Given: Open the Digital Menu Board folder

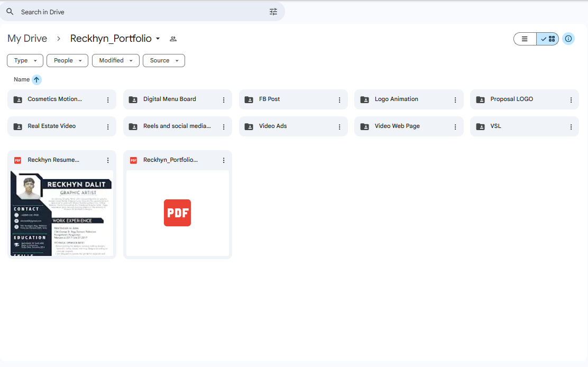Looking at the screenshot, I should [170, 99].
